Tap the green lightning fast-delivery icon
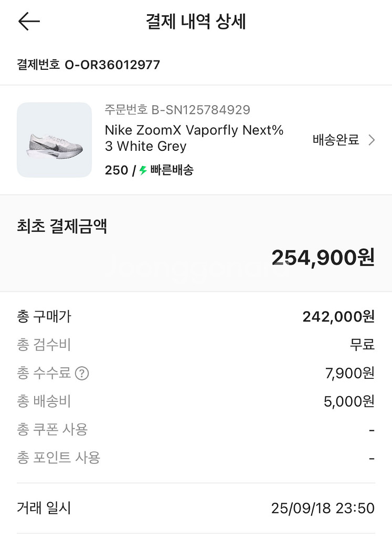The height and width of the screenshot is (538, 392). tap(143, 170)
